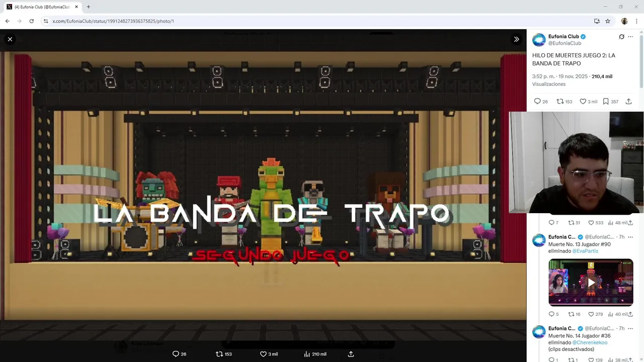The height and width of the screenshot is (362, 644).
Task: Go forward in browser history
Action: (19, 21)
